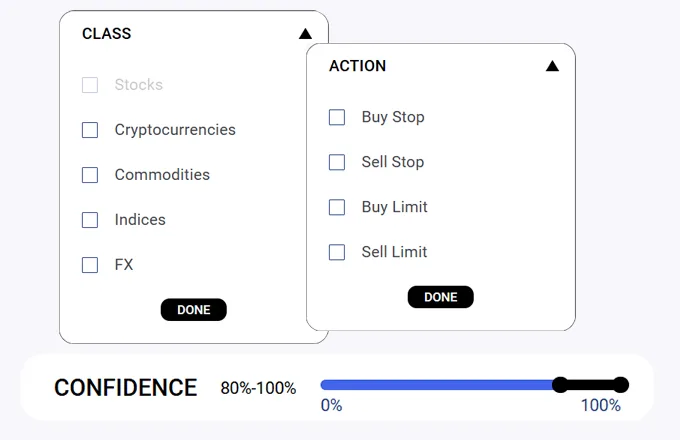The height and width of the screenshot is (440, 680).
Task: Collapse the CLASS dropdown triangle
Action: click(x=305, y=34)
